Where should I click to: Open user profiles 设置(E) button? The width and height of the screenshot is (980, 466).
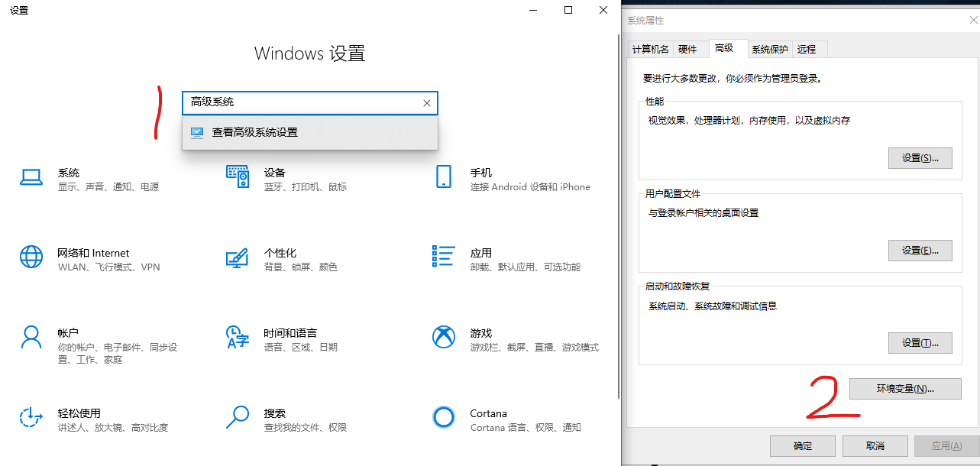920,251
